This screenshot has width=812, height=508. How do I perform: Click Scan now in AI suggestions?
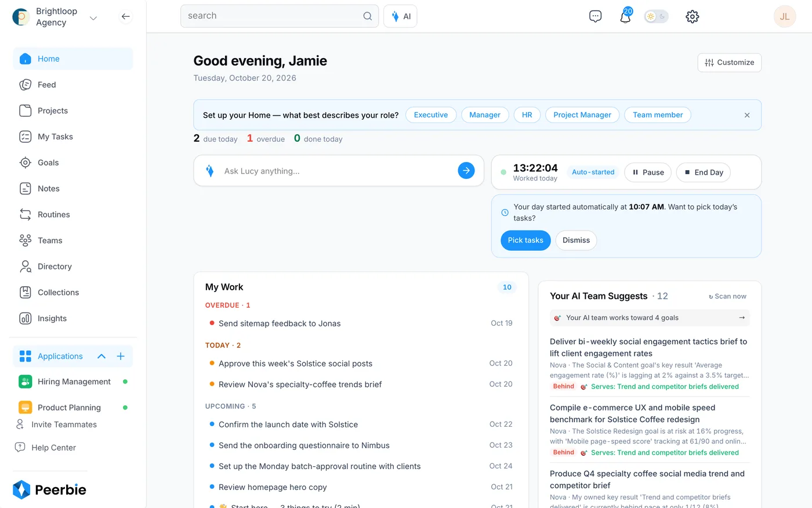(x=727, y=296)
